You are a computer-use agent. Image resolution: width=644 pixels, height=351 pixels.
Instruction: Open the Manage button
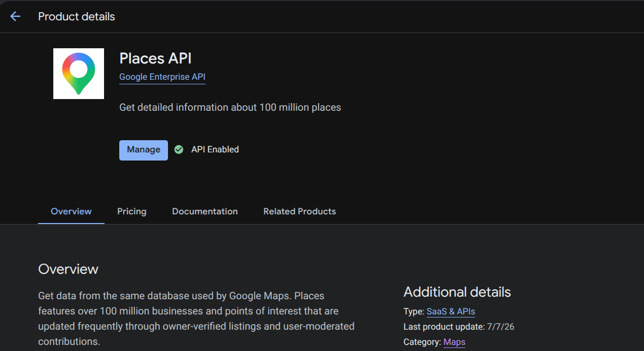tap(144, 150)
